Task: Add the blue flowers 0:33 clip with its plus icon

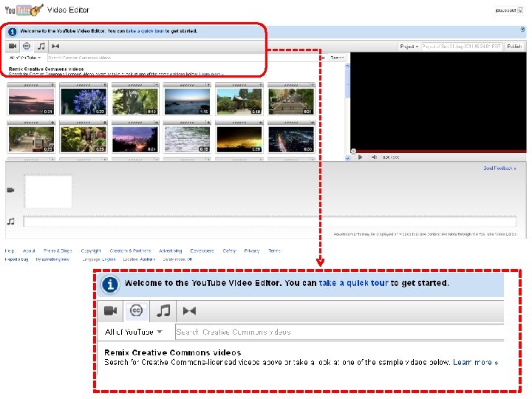Action: tap(104, 85)
